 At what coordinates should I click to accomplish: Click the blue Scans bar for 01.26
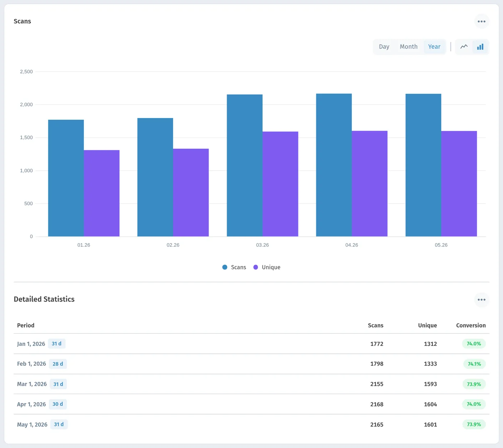[x=66, y=178]
